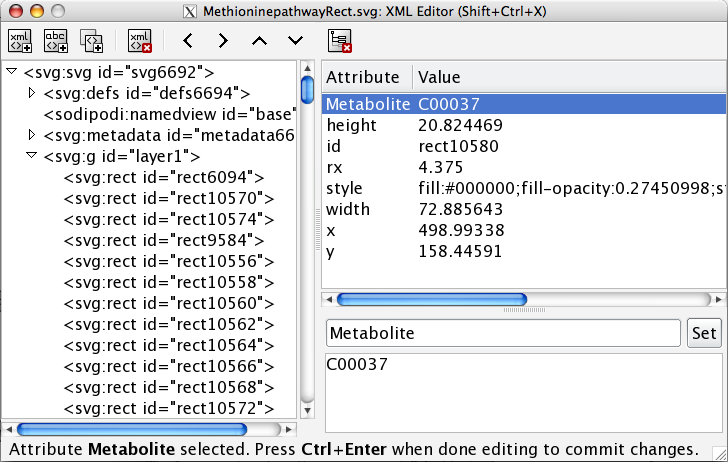The width and height of the screenshot is (728, 462).
Task: Select the sodipodi:namedview node
Action: coord(170,114)
